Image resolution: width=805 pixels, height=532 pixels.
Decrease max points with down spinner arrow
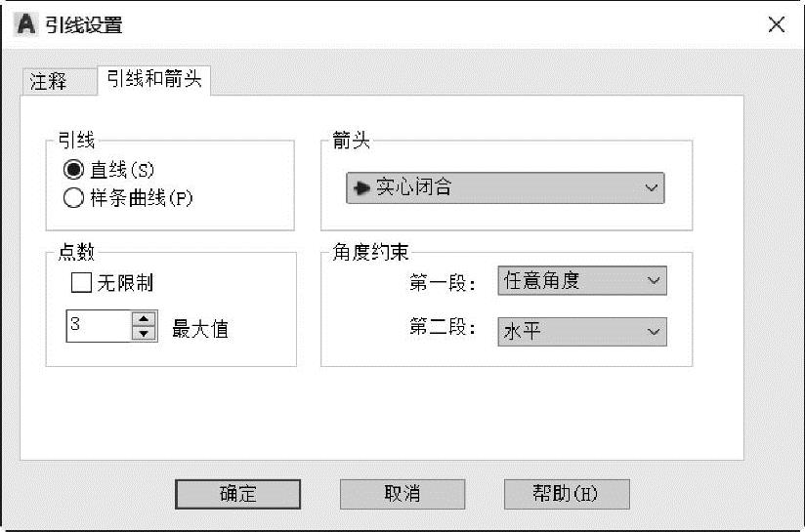click(x=144, y=334)
